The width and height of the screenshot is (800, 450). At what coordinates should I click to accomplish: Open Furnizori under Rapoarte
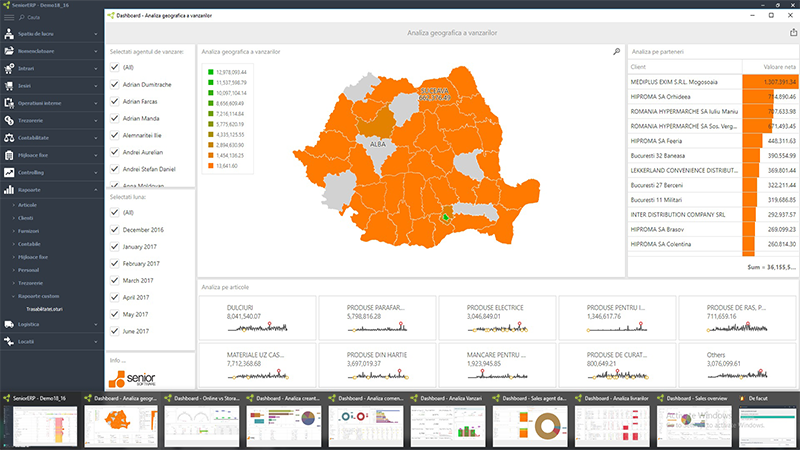click(29, 231)
